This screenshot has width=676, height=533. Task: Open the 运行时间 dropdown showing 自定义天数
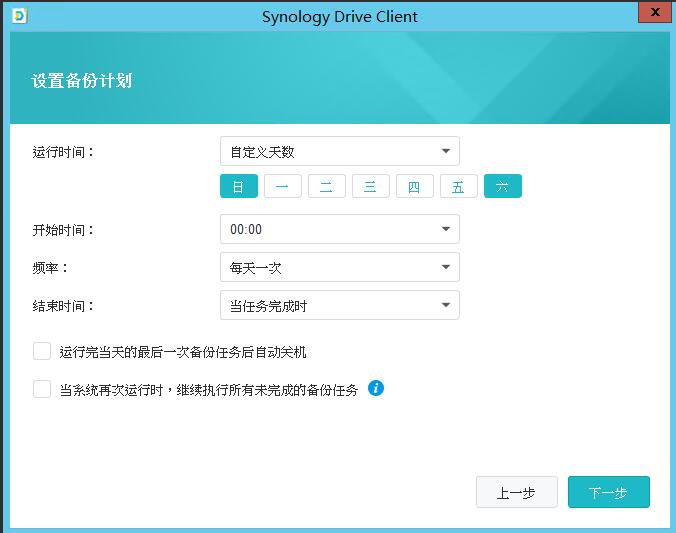tap(339, 152)
